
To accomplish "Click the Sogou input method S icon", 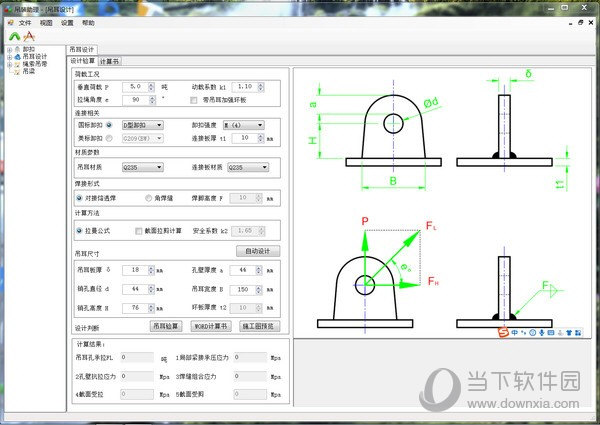I will tap(503, 332).
